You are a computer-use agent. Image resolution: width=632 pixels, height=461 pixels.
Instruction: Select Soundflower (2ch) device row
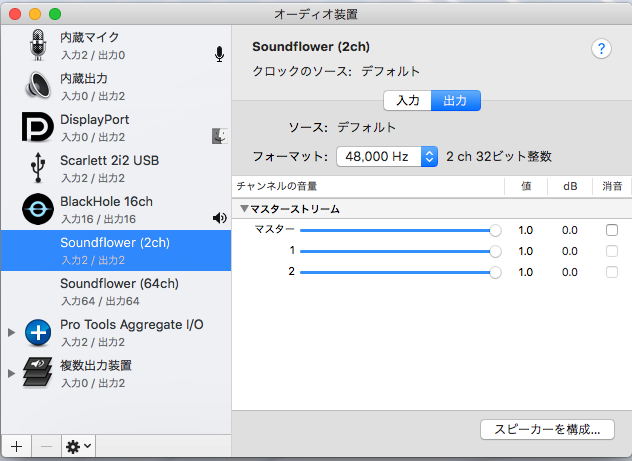click(116, 251)
